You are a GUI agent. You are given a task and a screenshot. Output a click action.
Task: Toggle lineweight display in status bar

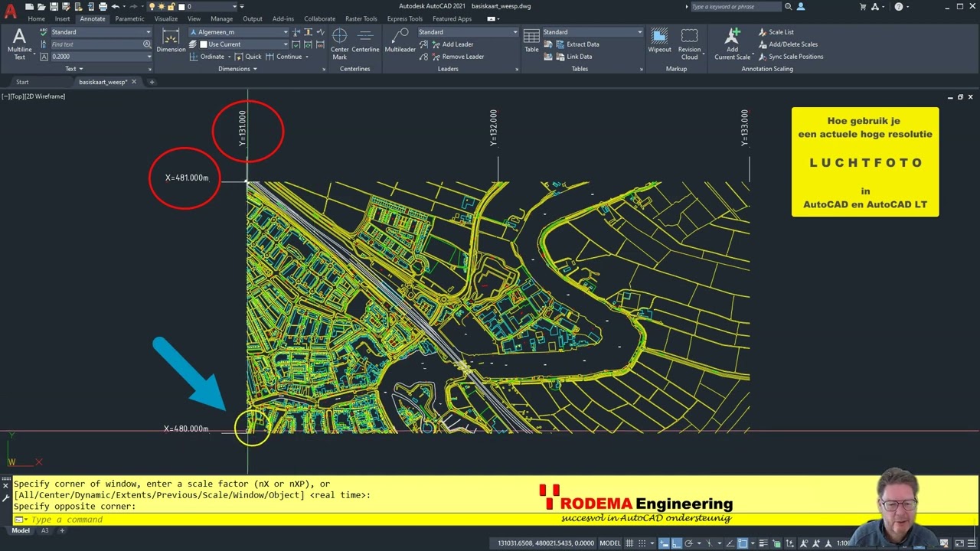[x=763, y=543]
